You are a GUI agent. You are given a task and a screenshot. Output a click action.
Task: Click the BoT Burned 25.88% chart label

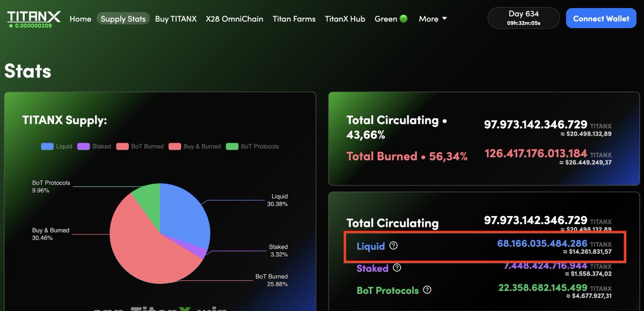(x=271, y=280)
